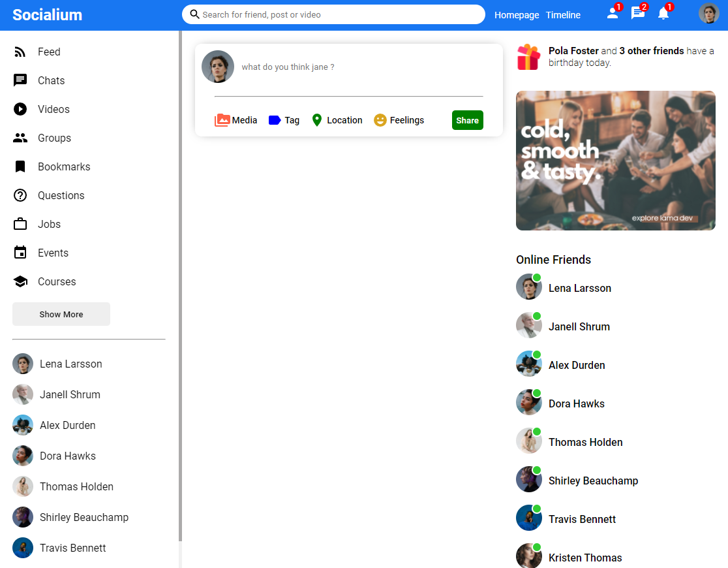
Task: Open the Feed RSS icon
Action: [x=20, y=52]
